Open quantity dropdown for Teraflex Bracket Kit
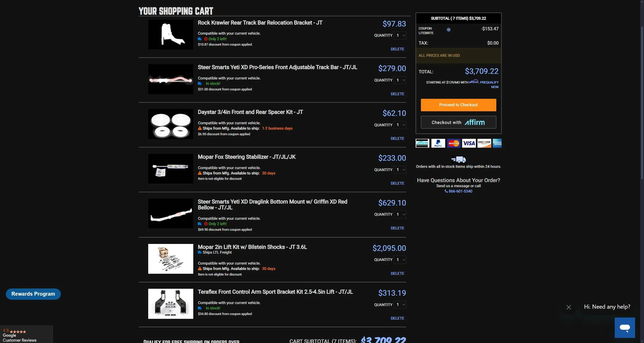Screen dimensions: 644x343 tap(400, 305)
